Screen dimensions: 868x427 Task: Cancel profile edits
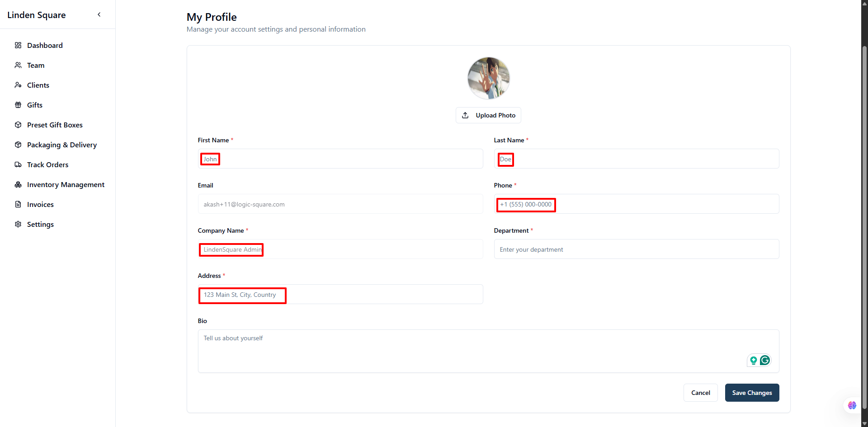click(x=700, y=393)
